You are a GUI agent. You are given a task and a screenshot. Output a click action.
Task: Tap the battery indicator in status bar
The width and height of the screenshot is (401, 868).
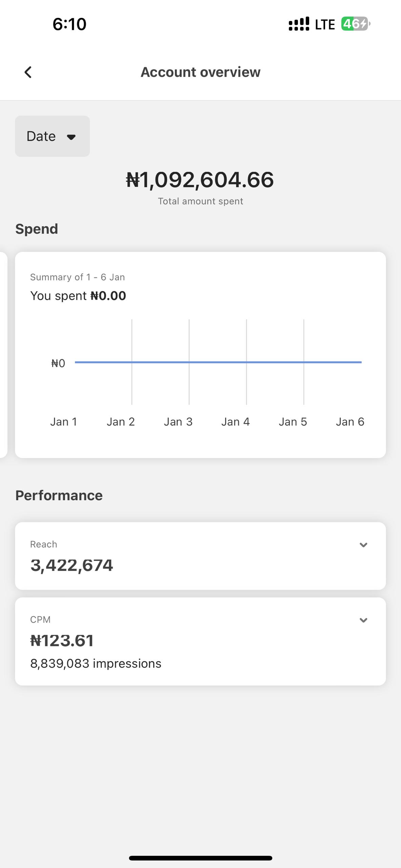[x=355, y=24]
